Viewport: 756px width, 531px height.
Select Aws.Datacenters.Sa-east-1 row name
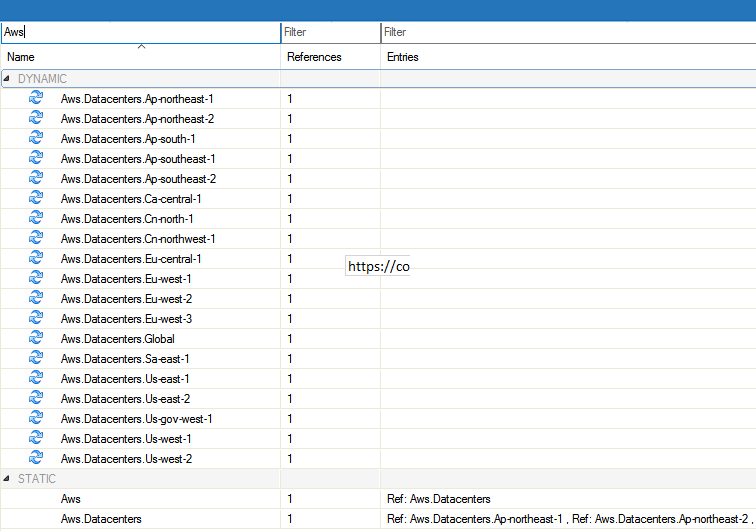125,359
